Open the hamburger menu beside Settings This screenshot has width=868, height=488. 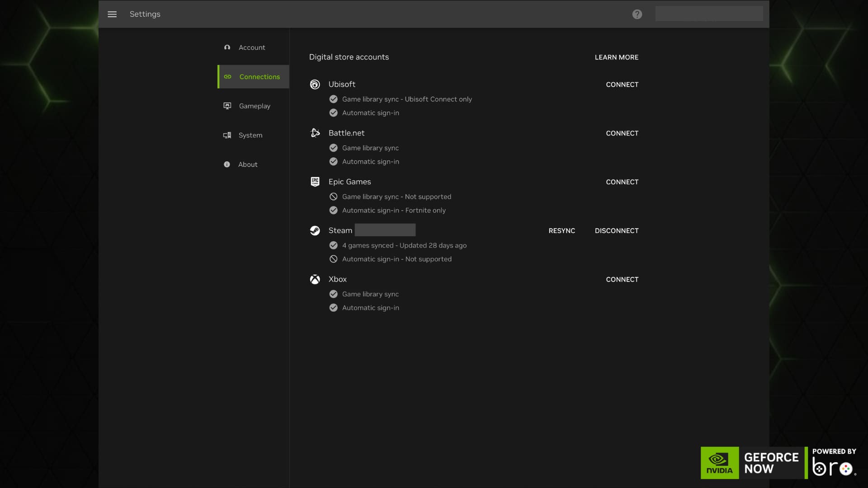point(112,14)
